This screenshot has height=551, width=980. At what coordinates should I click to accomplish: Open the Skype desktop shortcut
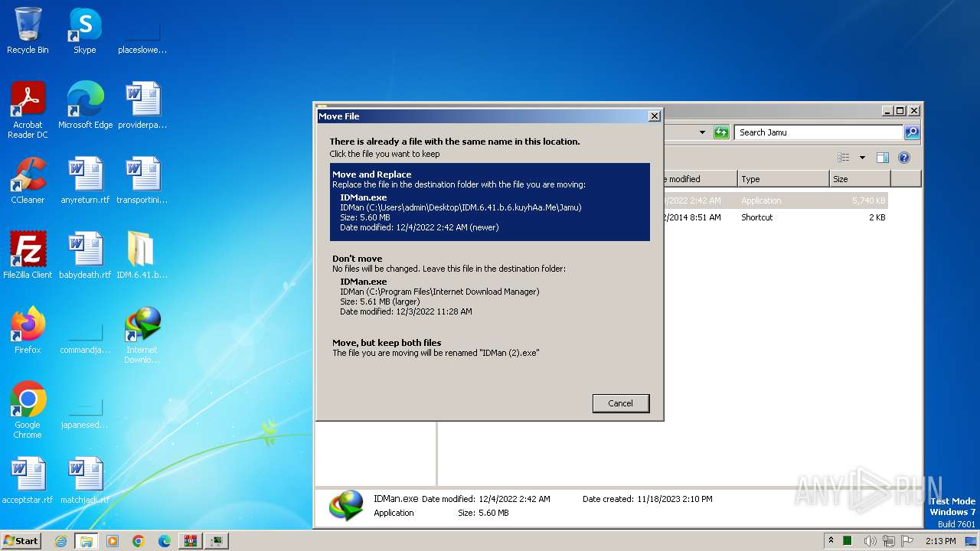coord(85,31)
